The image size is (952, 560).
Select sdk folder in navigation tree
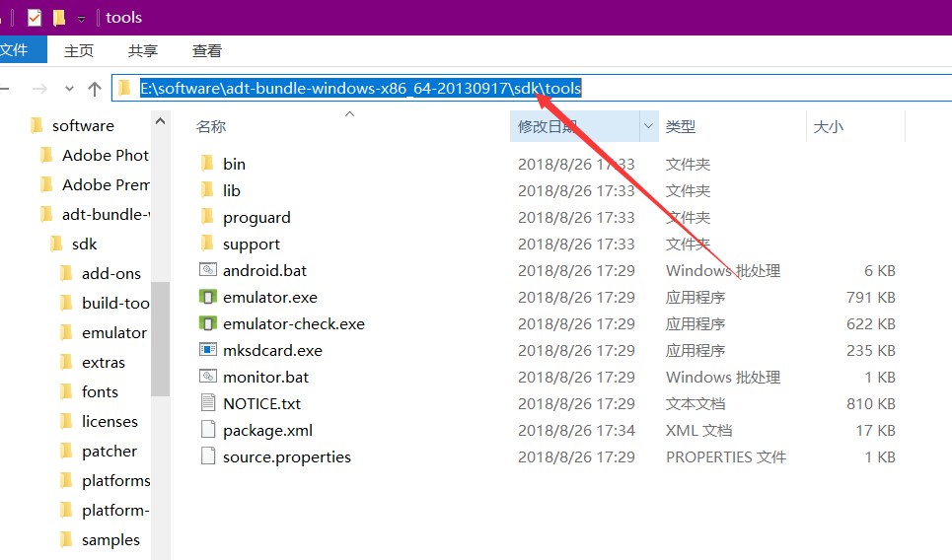click(x=85, y=245)
